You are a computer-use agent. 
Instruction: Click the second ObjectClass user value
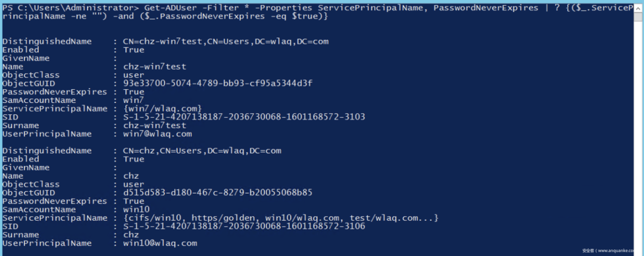pos(134,184)
